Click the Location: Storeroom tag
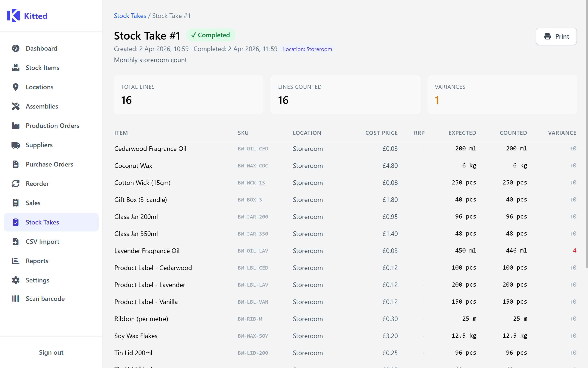This screenshot has width=588, height=368. tap(307, 49)
